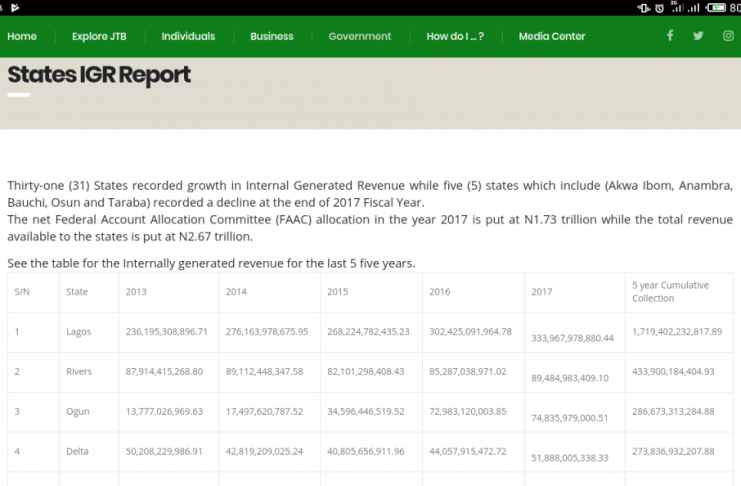741x486 pixels.
Task: Tap the alarm clock status icon
Action: click(x=660, y=7)
